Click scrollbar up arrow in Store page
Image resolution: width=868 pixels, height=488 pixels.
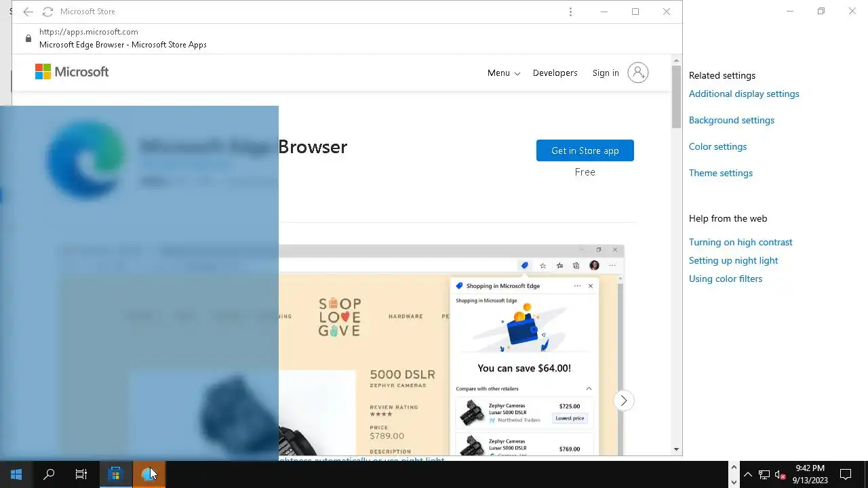[x=676, y=60]
